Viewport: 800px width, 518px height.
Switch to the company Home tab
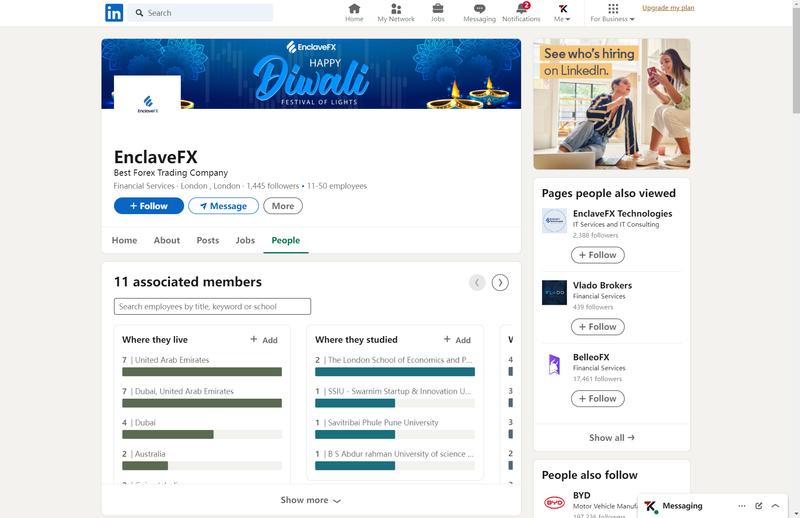click(x=124, y=240)
